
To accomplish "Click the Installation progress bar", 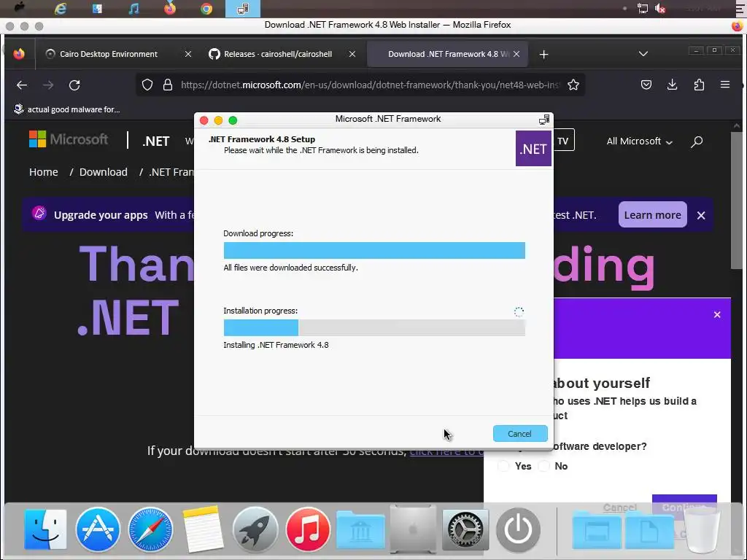I will (x=374, y=327).
